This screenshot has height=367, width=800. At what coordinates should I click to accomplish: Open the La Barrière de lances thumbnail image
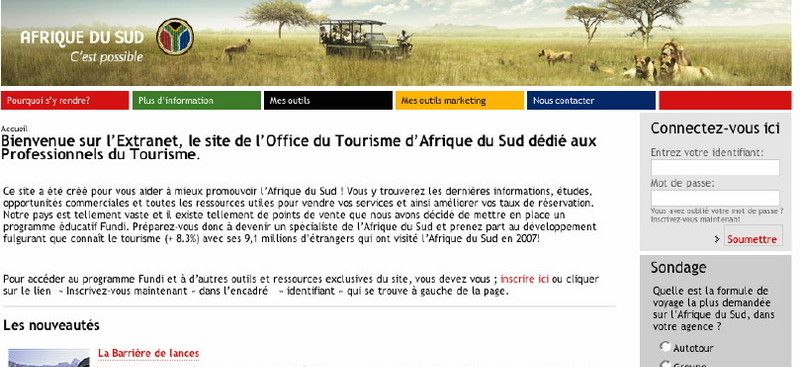(49, 358)
